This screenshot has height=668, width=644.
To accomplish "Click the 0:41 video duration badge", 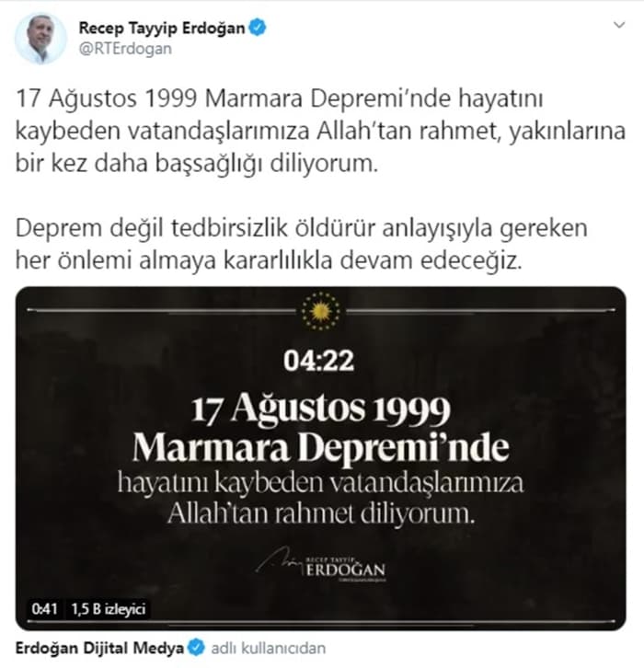I will tap(44, 608).
